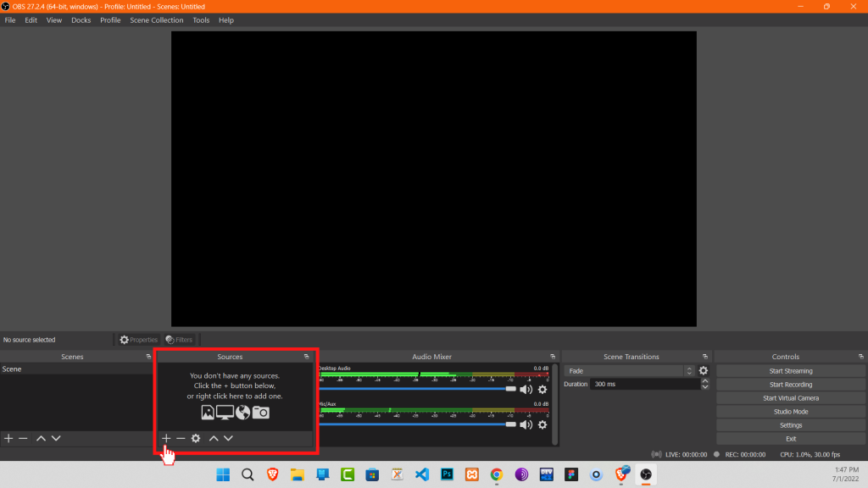Move scene down arrow in Scenes toolbar
Image resolution: width=868 pixels, height=488 pixels.
56,438
